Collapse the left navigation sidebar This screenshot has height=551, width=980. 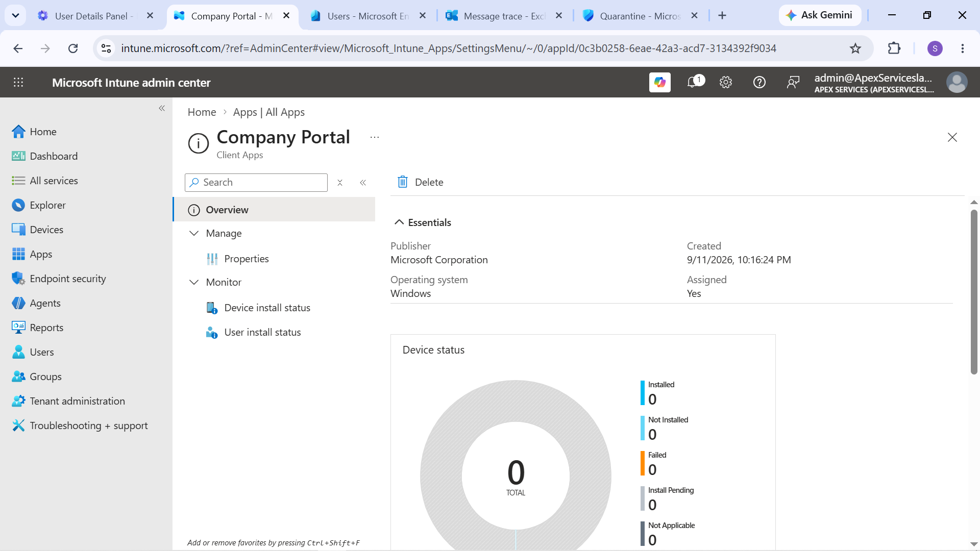pos(162,108)
